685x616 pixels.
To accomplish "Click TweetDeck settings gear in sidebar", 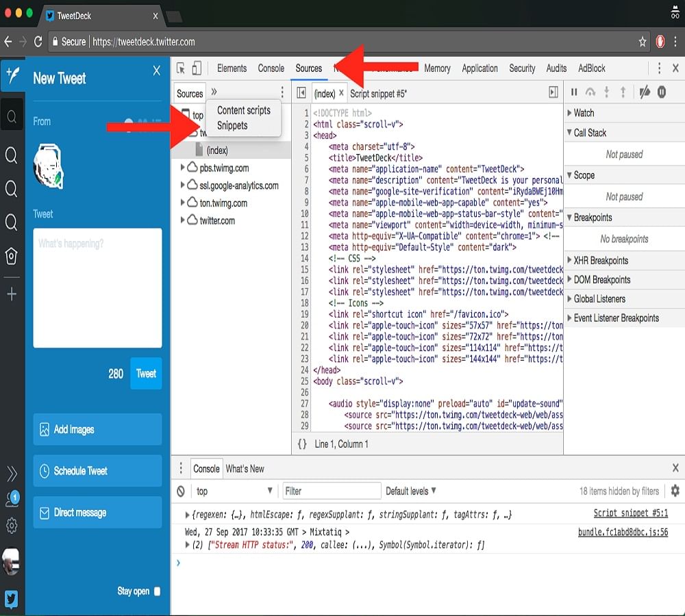I will tap(12, 526).
